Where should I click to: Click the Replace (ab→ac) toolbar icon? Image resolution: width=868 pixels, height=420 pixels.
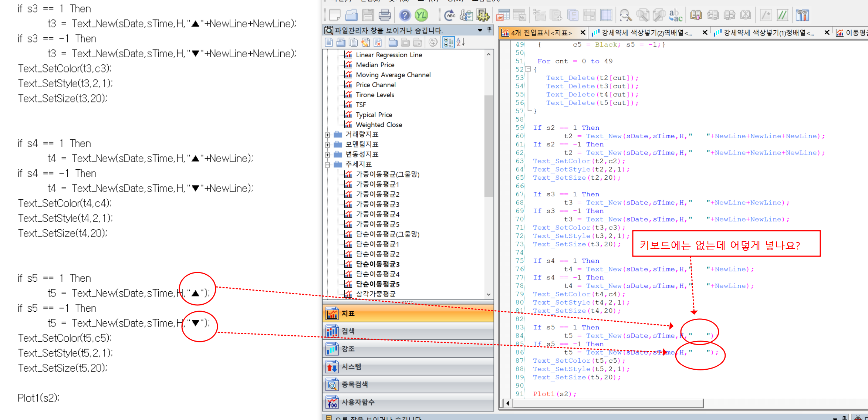[676, 15]
